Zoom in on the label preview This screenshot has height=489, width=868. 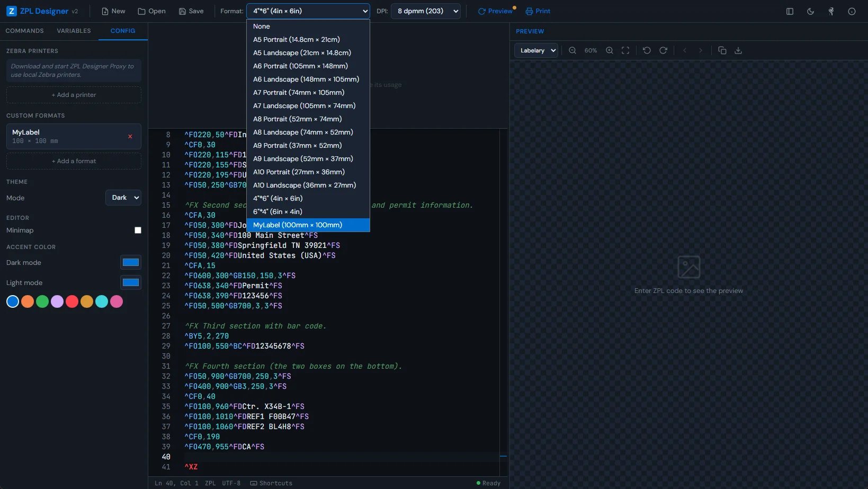pos(609,50)
